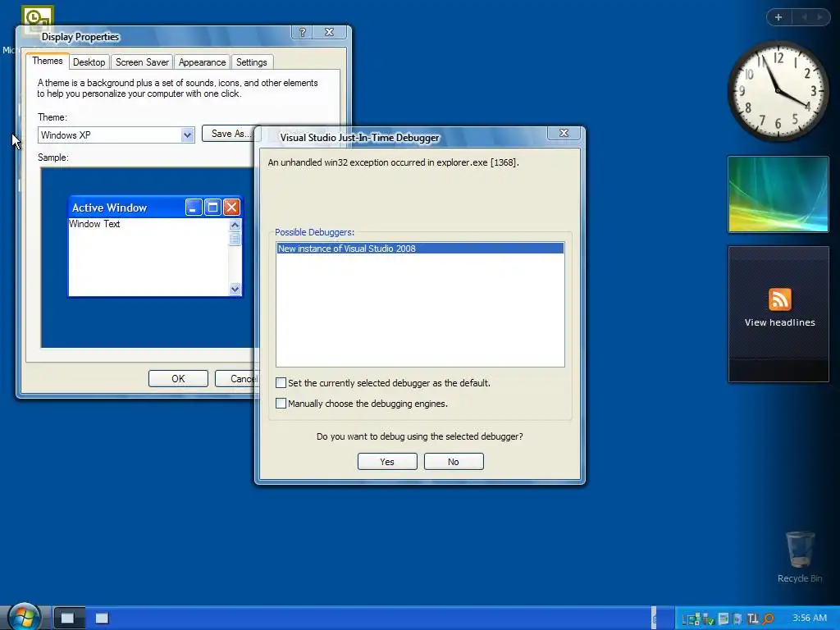Open the Appearance tab
840x630 pixels.
pos(202,62)
